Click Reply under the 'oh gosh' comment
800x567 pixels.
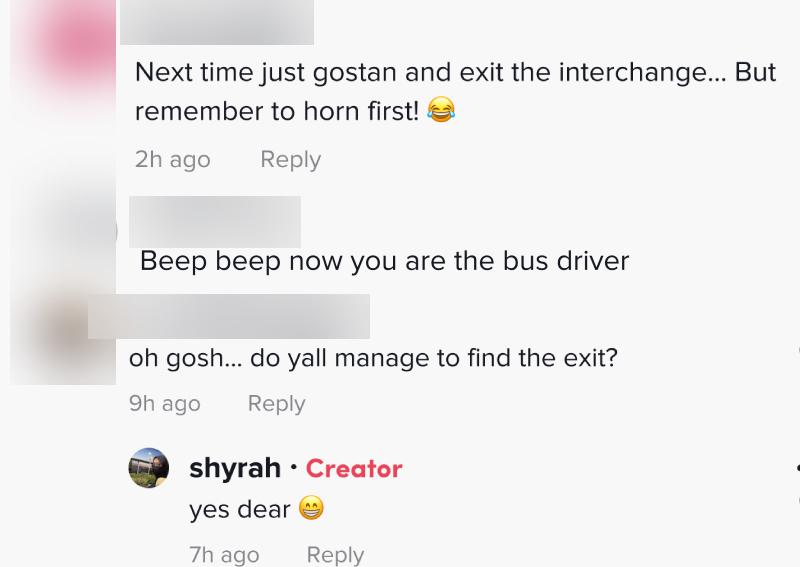[276, 404]
